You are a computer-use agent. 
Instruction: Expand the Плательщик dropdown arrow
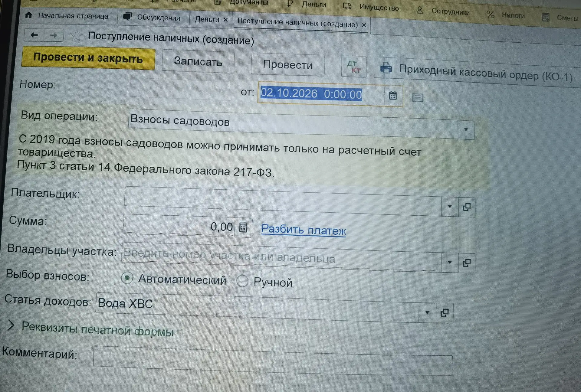(450, 207)
